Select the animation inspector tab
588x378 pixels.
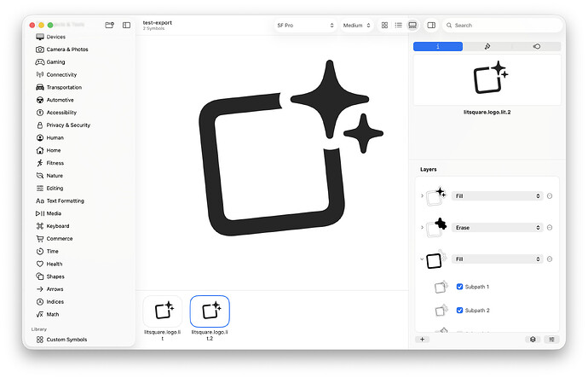pyautogui.click(x=536, y=46)
